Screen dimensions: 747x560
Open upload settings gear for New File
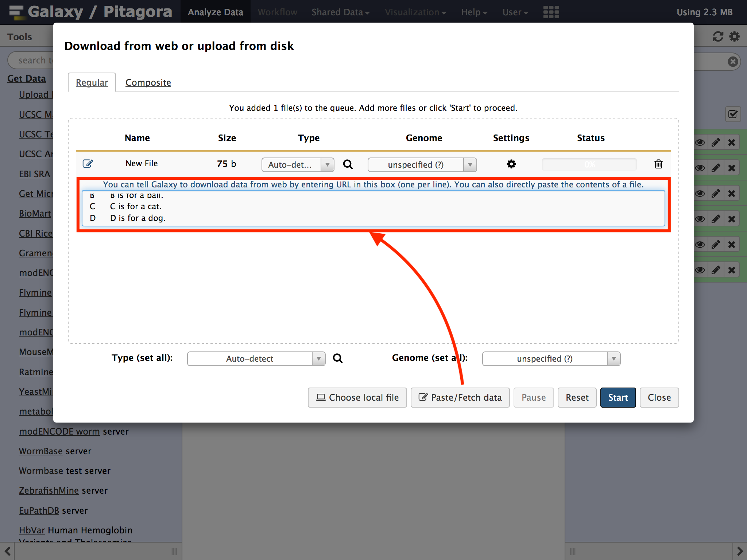[511, 164]
